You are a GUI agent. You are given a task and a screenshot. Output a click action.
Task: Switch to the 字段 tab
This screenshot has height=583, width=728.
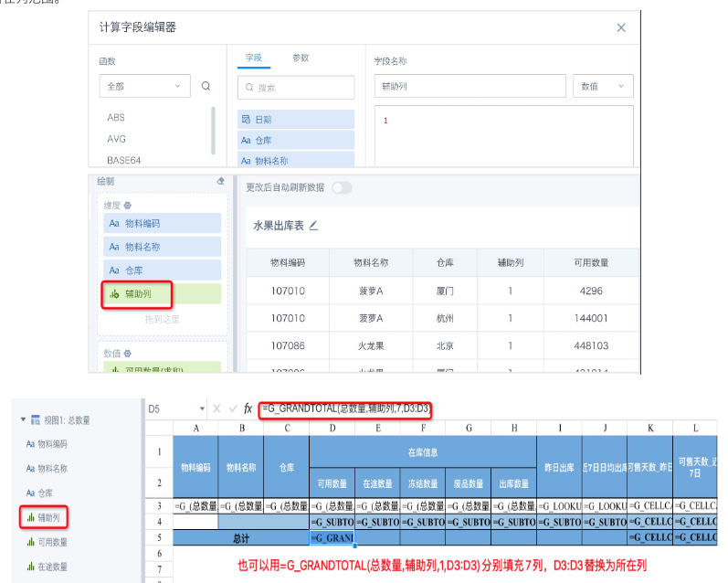(254, 58)
